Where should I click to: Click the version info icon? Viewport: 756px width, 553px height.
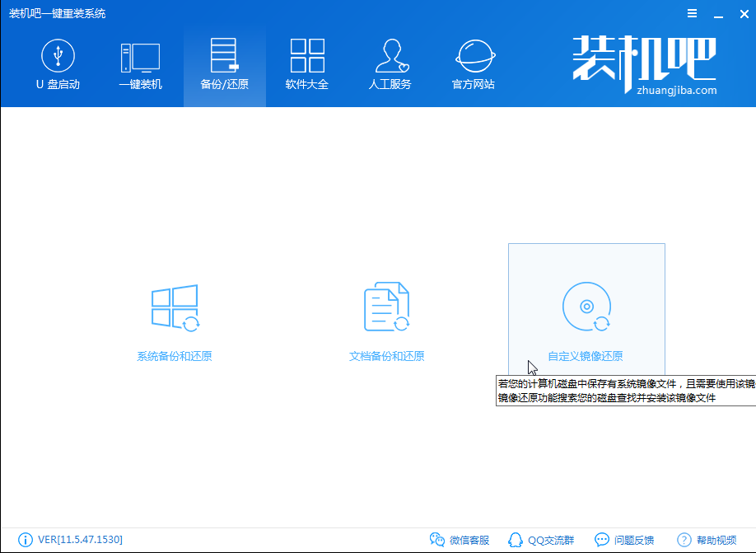[25, 540]
